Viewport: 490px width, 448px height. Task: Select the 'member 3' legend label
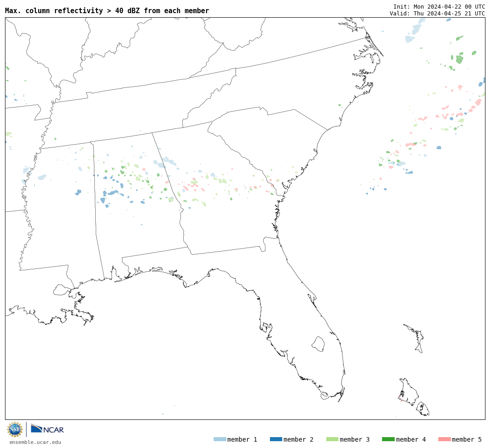tap(355, 439)
